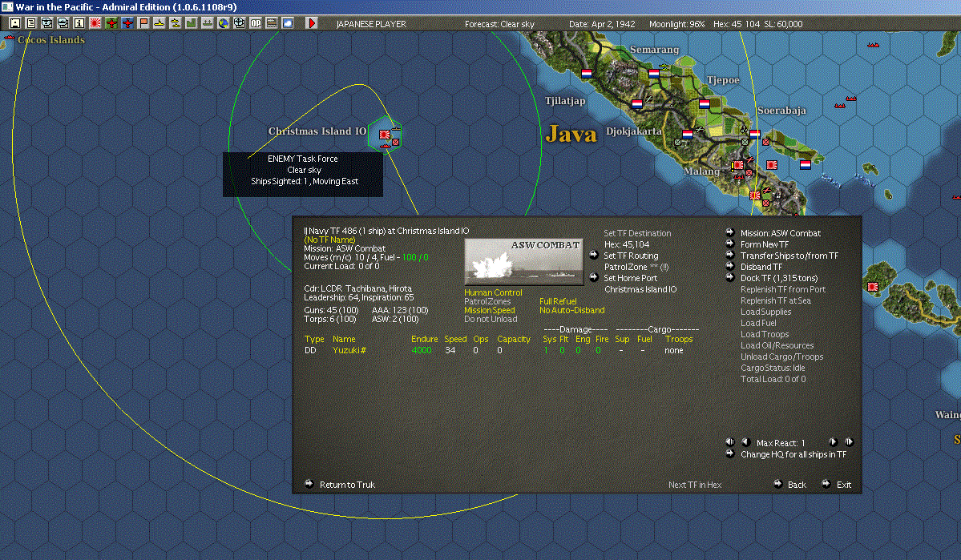Click Return to Truk
Viewport: 961px width, 560px height.
[x=347, y=485]
